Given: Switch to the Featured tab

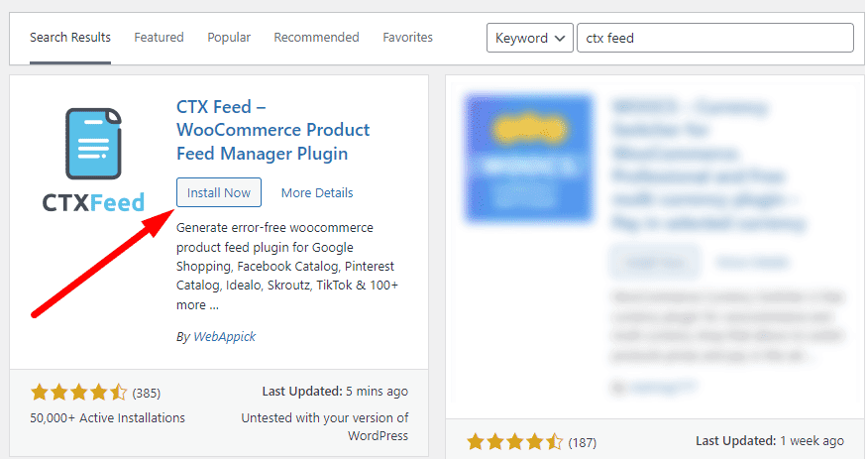Looking at the screenshot, I should 159,37.
